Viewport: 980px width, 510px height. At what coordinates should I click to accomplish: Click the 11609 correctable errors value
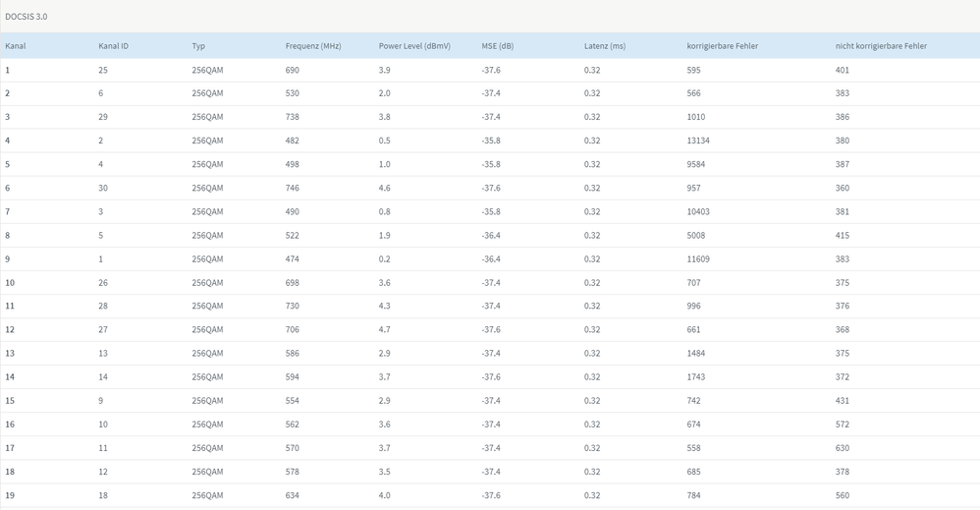697,259
